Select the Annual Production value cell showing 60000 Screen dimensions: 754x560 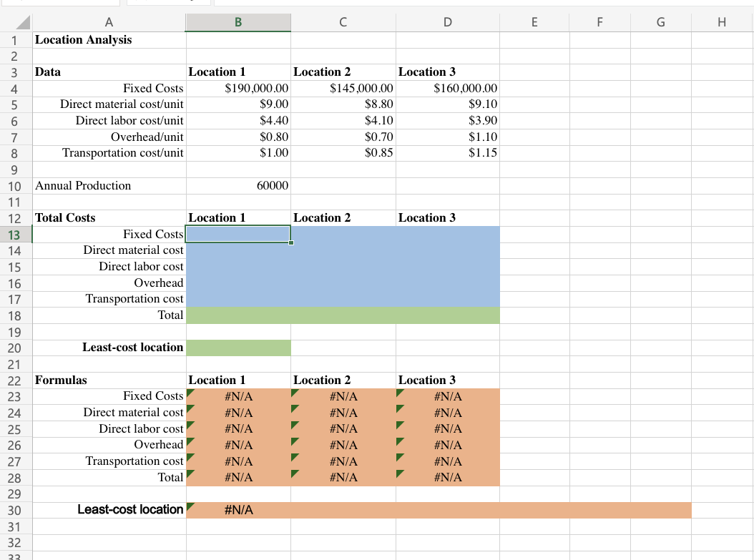click(238, 185)
